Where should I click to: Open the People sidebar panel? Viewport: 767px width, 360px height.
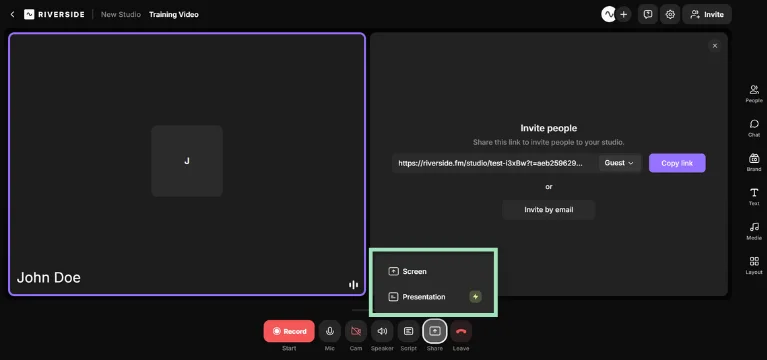tap(754, 93)
